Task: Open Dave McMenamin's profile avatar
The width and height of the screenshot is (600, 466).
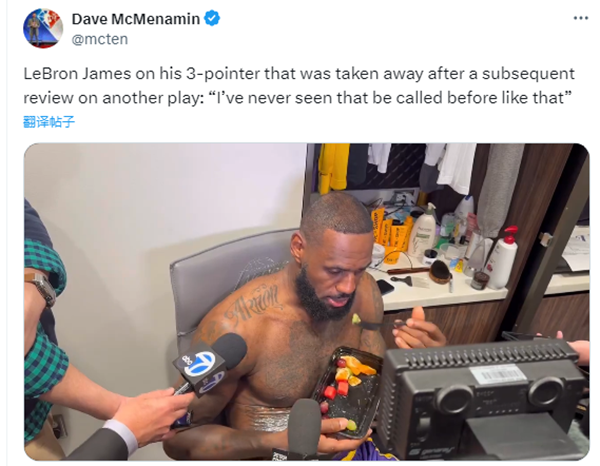Action: tap(43, 28)
